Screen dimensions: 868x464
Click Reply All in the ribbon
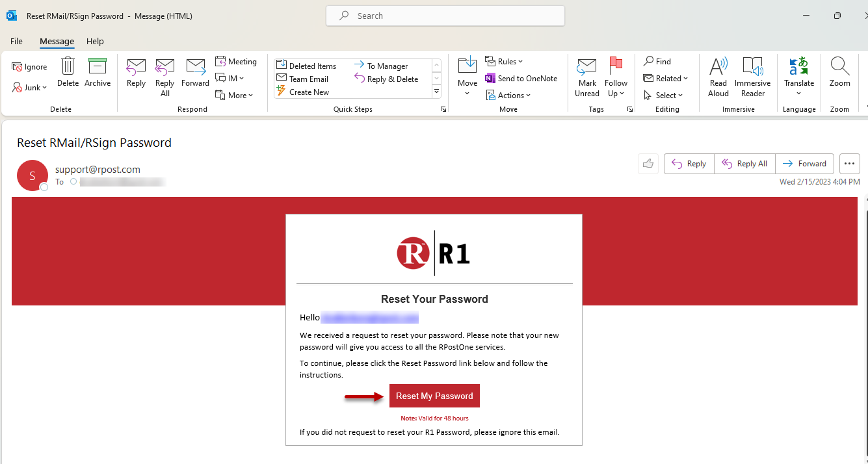(164, 77)
